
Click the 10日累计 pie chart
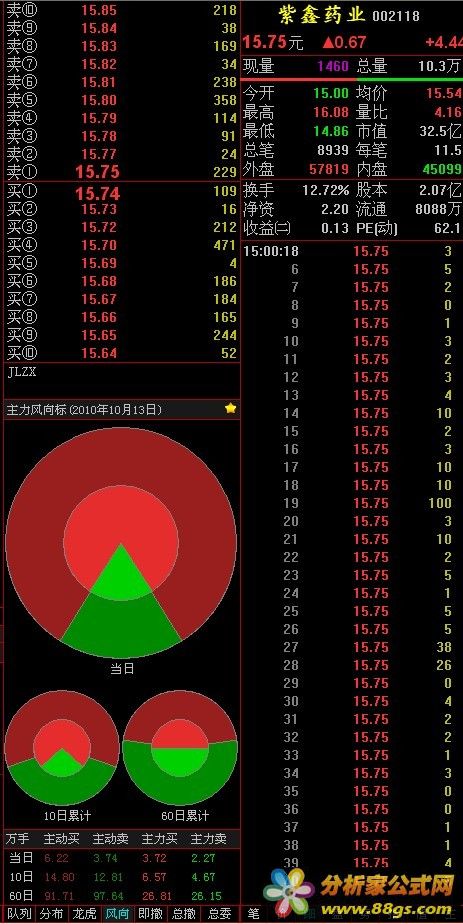click(x=62, y=748)
